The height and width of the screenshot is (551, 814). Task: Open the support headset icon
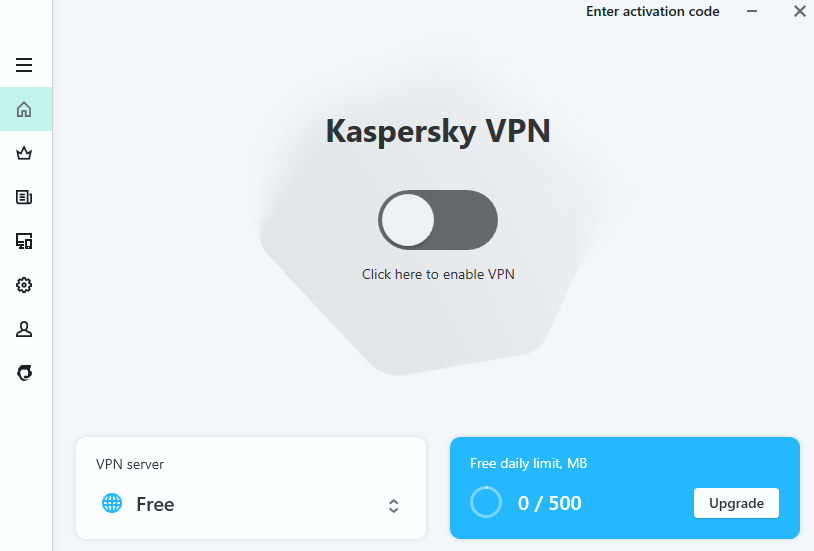click(x=24, y=373)
